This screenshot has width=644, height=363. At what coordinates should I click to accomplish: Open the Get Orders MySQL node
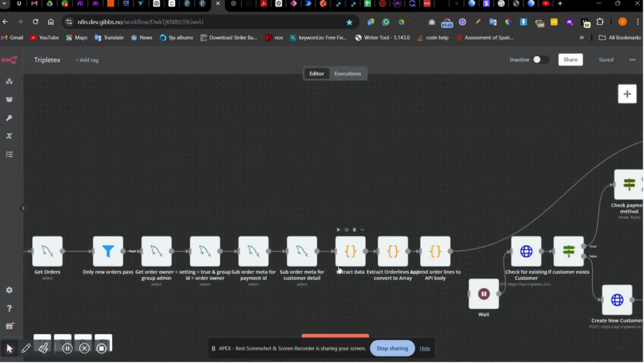tap(47, 251)
